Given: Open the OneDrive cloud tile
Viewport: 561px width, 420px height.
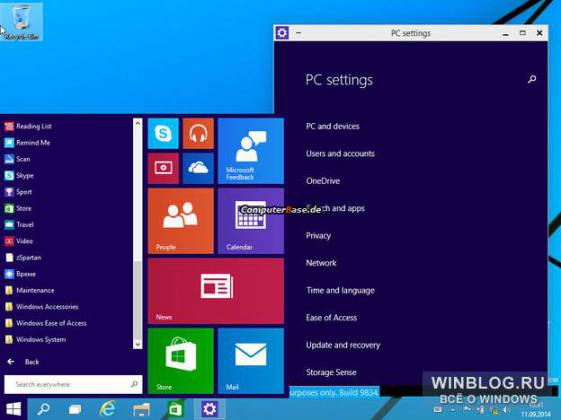Looking at the screenshot, I should (198, 169).
